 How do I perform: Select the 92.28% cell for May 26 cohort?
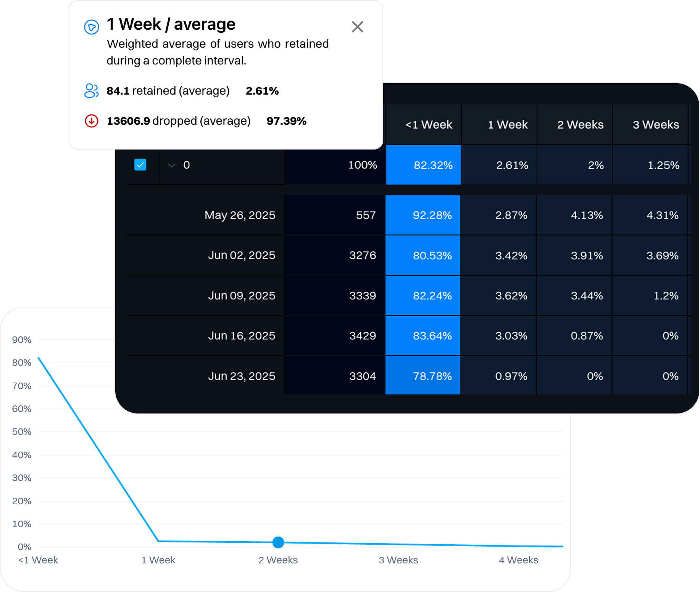tap(423, 215)
